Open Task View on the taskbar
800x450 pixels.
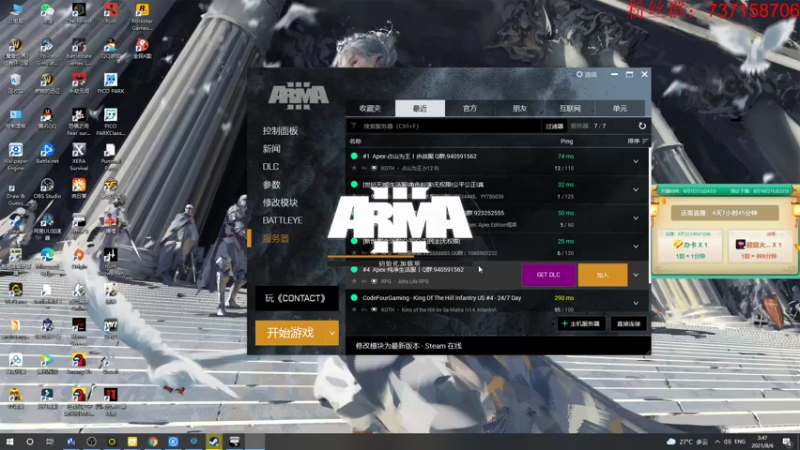pyautogui.click(x=49, y=442)
